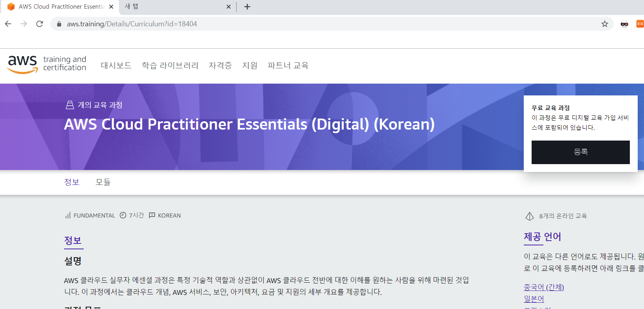This screenshot has height=309, width=644.
Task: Open the 일본어 language link
Action: click(534, 299)
